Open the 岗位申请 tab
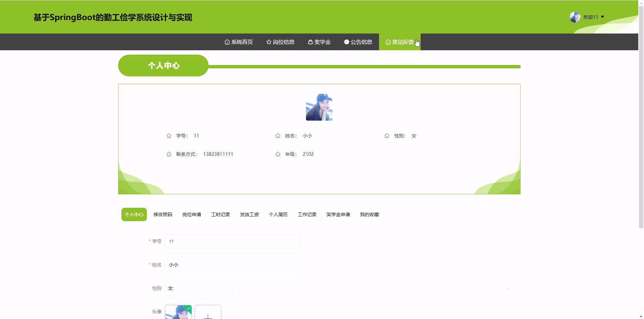The height and width of the screenshot is (319, 644). click(x=192, y=214)
